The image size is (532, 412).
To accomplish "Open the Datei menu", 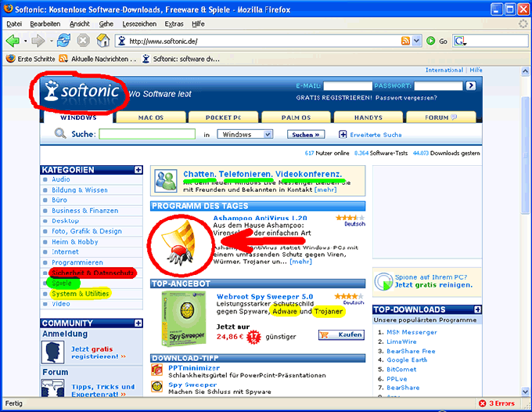I will [x=14, y=23].
